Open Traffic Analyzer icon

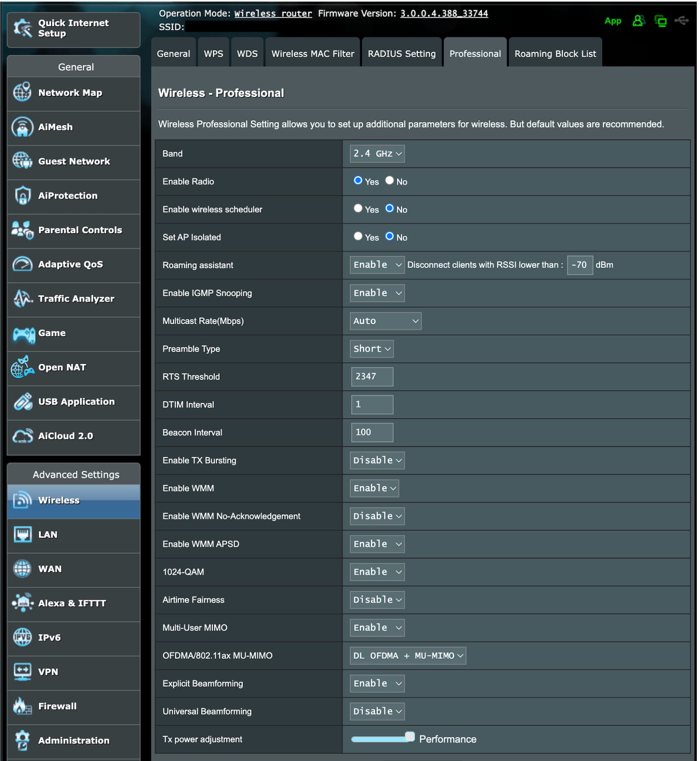coord(22,299)
